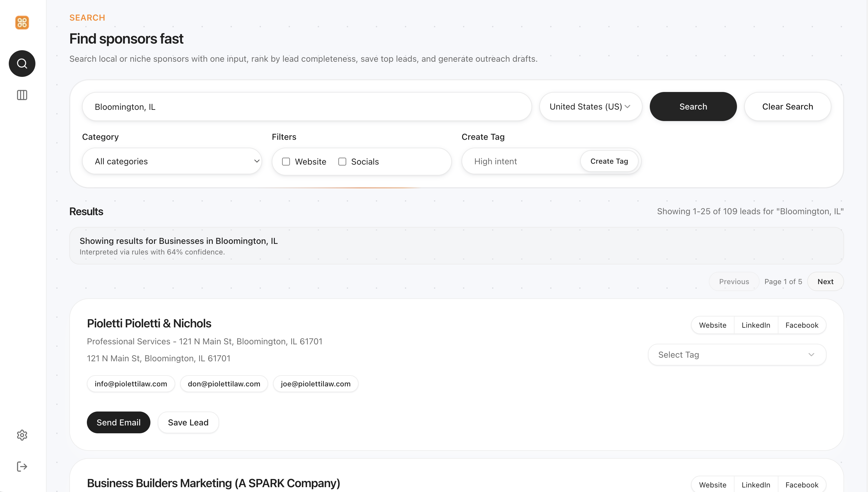Open the board columns view icon

click(22, 95)
